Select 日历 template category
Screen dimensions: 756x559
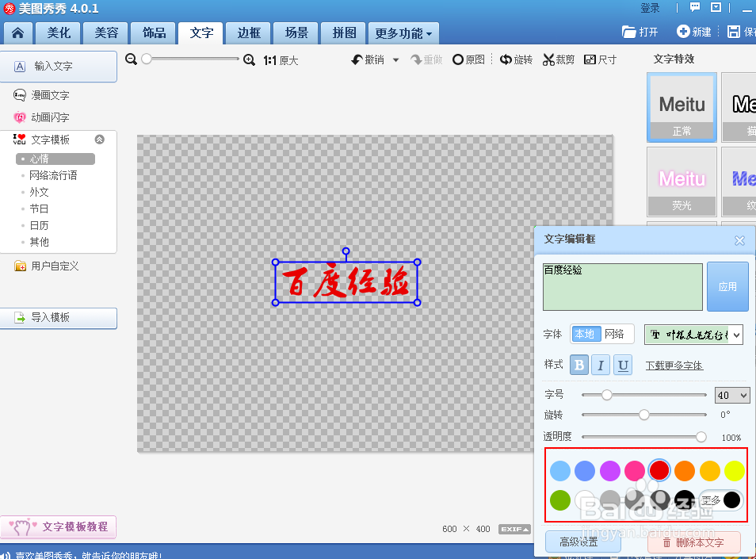pos(39,225)
